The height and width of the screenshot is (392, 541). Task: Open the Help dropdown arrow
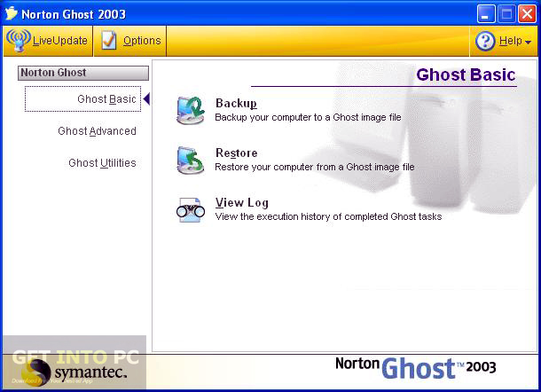coord(528,42)
